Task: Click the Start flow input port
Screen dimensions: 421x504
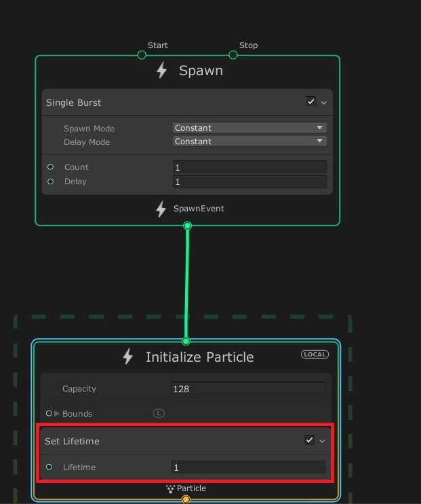Action: tap(142, 55)
